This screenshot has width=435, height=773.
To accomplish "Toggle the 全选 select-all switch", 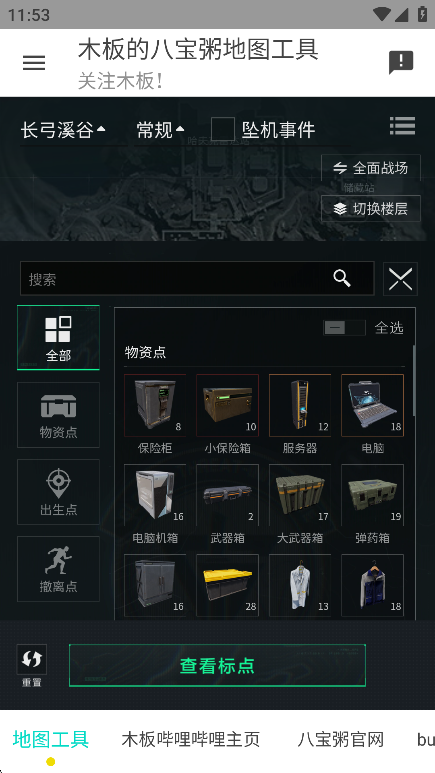I will coord(344,328).
